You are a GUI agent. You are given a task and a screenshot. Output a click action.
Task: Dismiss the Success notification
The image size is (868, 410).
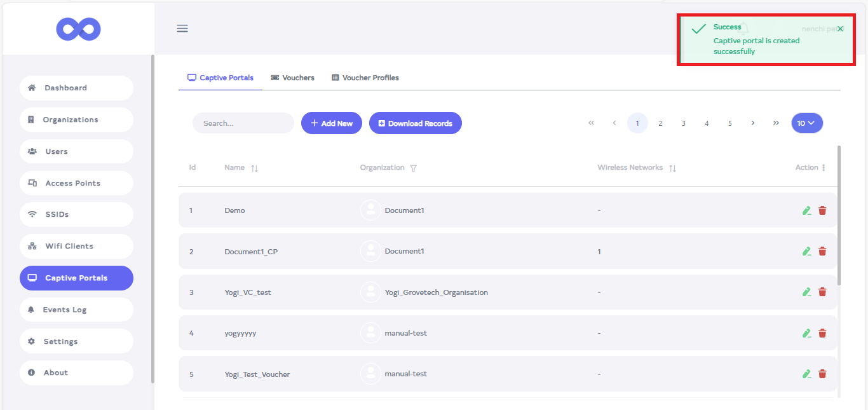(x=840, y=29)
